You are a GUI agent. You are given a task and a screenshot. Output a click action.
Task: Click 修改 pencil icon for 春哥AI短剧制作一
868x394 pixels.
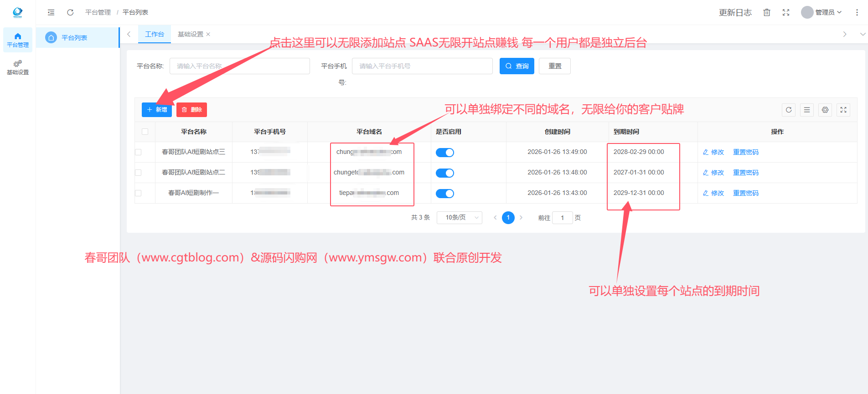[706, 193]
